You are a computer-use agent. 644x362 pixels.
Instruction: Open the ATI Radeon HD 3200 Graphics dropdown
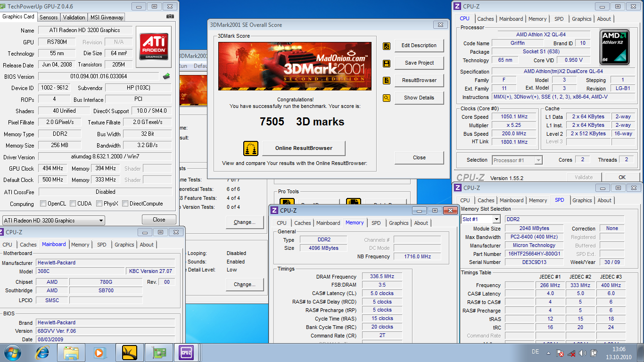(x=53, y=221)
